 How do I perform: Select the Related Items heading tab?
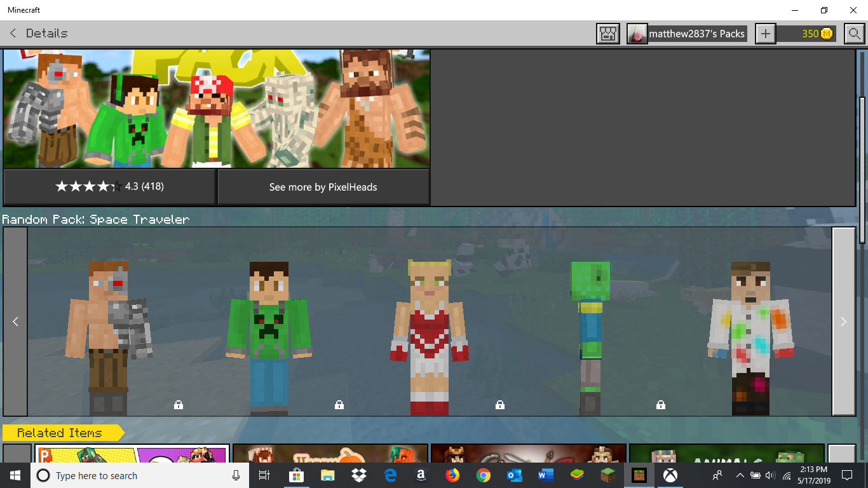60,433
